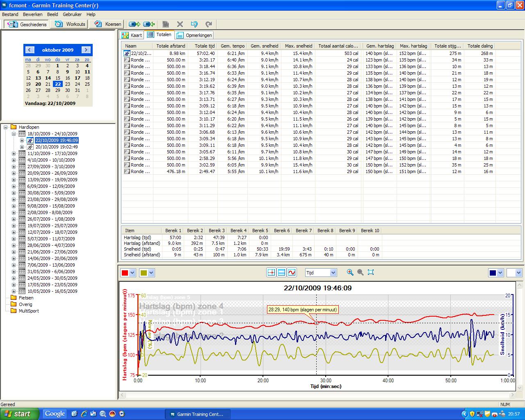Click the 28:29 marker on the heart rate curve

316,323
